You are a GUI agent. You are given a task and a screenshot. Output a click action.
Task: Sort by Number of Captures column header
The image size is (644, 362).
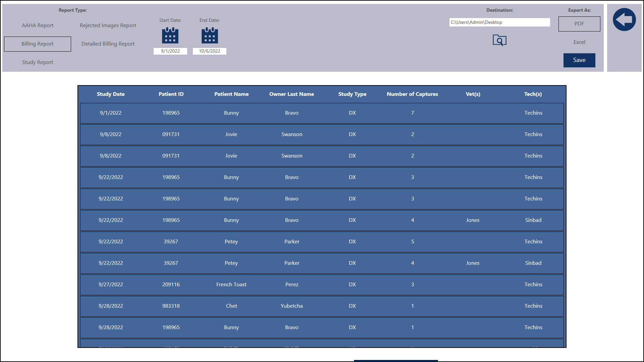[413, 94]
